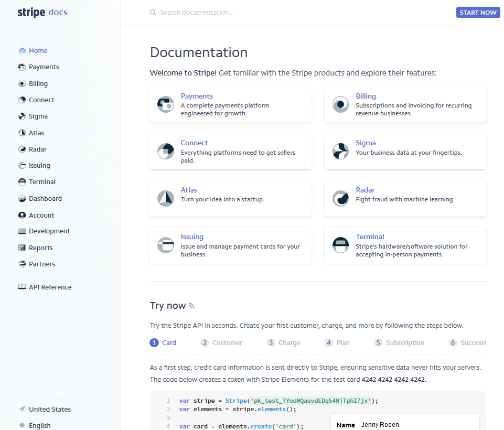
Task: Open the API Reference link
Action: [51, 287]
